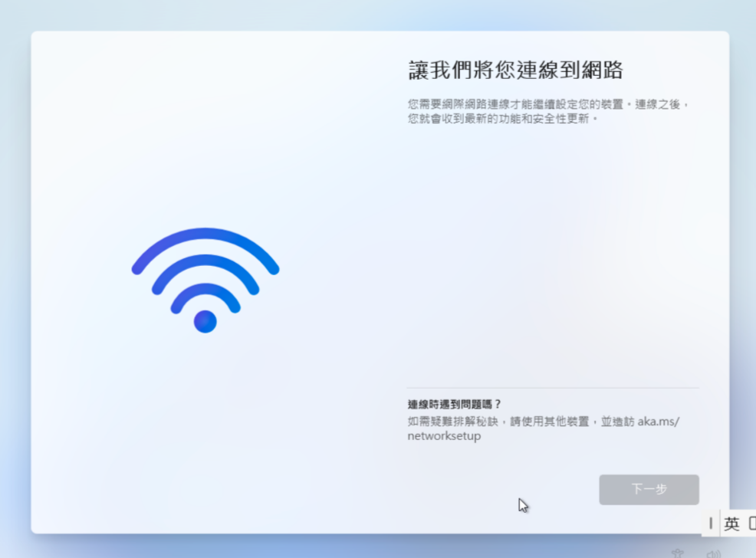The image size is (756, 558).
Task: Click the IME toolbar grip handle
Action: (711, 524)
